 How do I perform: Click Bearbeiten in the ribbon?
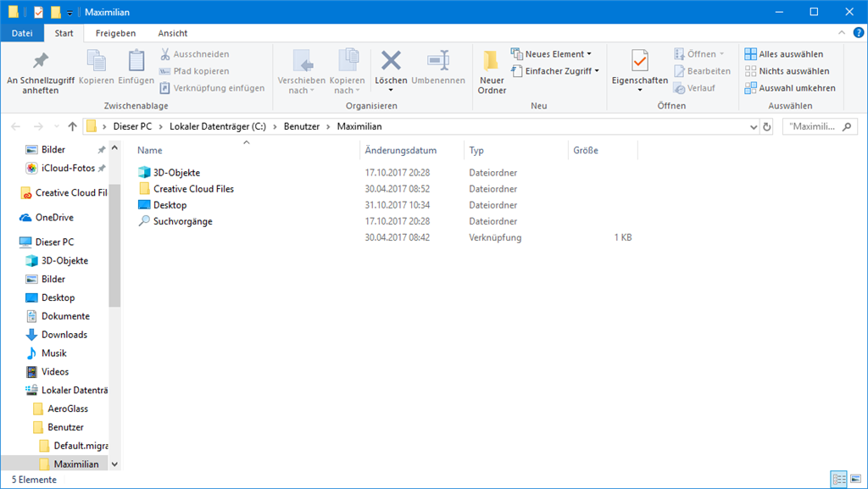(x=702, y=71)
